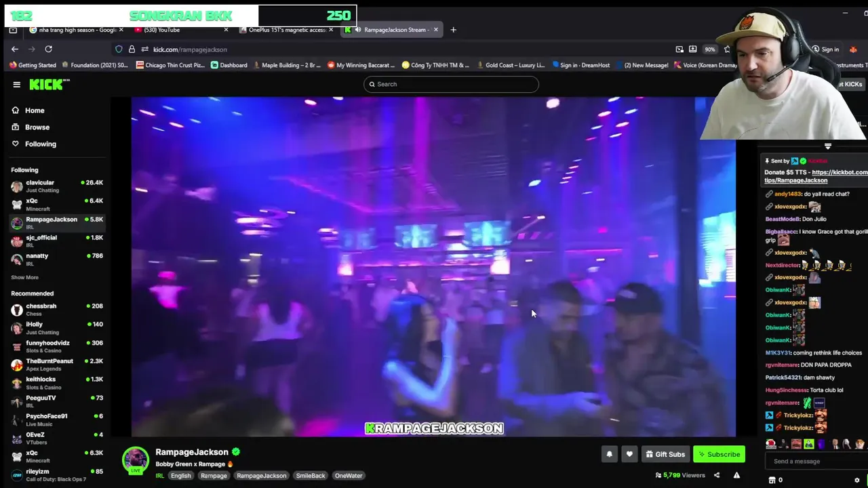
Task: Click the green Subscribe button
Action: coord(719,454)
